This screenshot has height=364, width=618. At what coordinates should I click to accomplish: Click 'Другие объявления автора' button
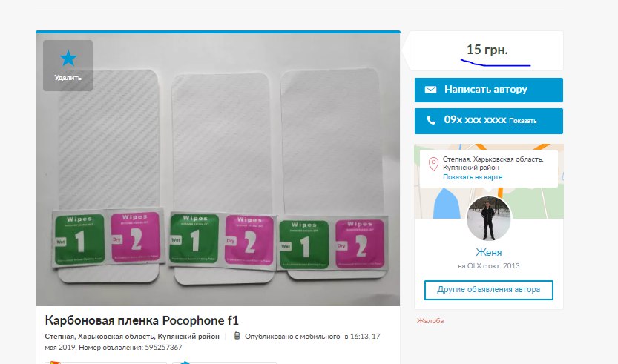point(489,290)
